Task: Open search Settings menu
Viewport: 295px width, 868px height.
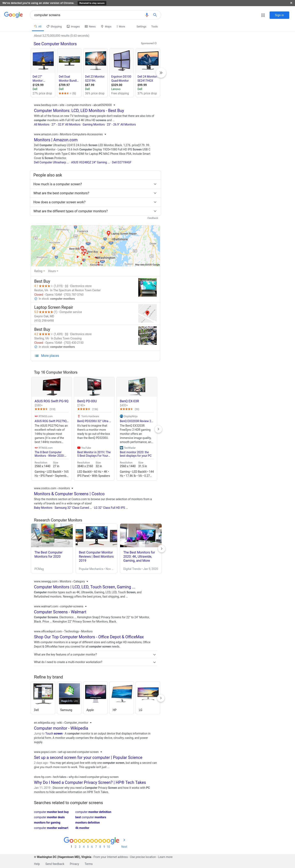Action: (x=141, y=26)
